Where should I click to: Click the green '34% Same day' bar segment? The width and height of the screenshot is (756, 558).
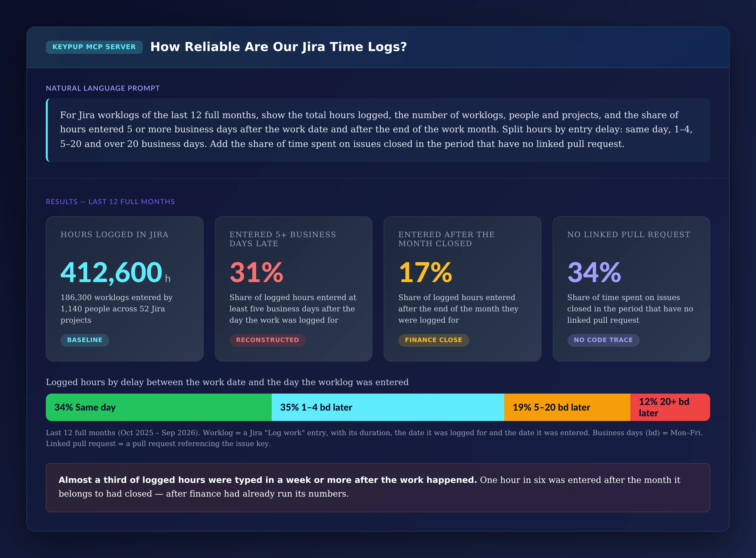click(159, 407)
